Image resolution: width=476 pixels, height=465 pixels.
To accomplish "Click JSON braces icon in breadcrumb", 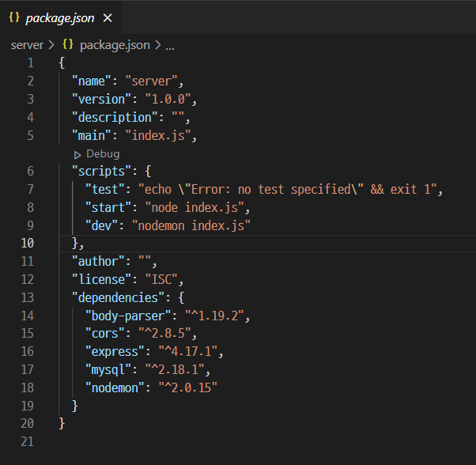I will click(68, 44).
